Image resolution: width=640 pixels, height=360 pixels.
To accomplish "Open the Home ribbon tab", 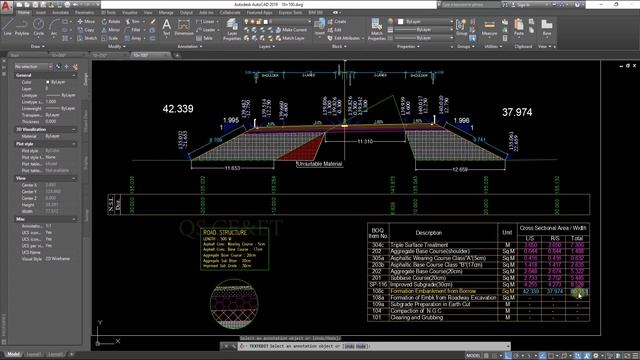I will [24, 13].
